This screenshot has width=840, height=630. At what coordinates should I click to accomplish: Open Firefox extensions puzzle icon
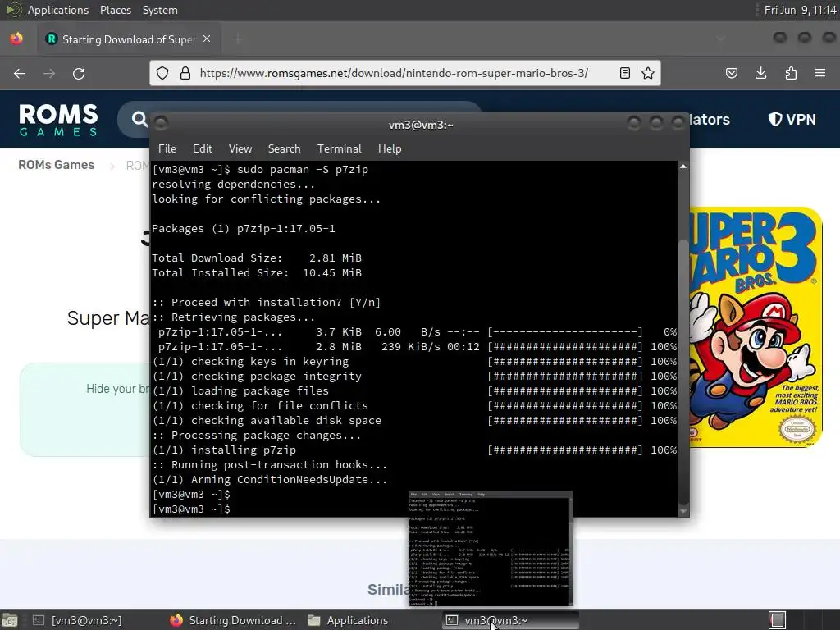(791, 73)
